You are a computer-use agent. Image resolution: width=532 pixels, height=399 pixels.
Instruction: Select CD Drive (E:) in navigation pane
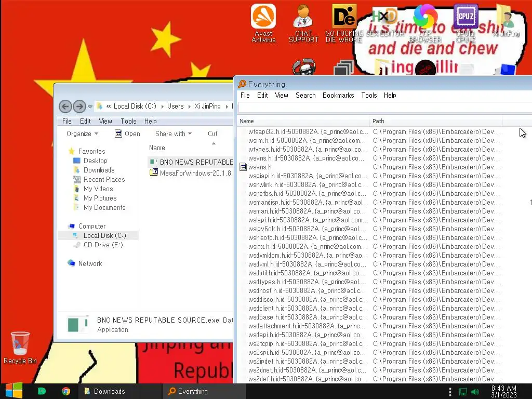pyautogui.click(x=103, y=245)
